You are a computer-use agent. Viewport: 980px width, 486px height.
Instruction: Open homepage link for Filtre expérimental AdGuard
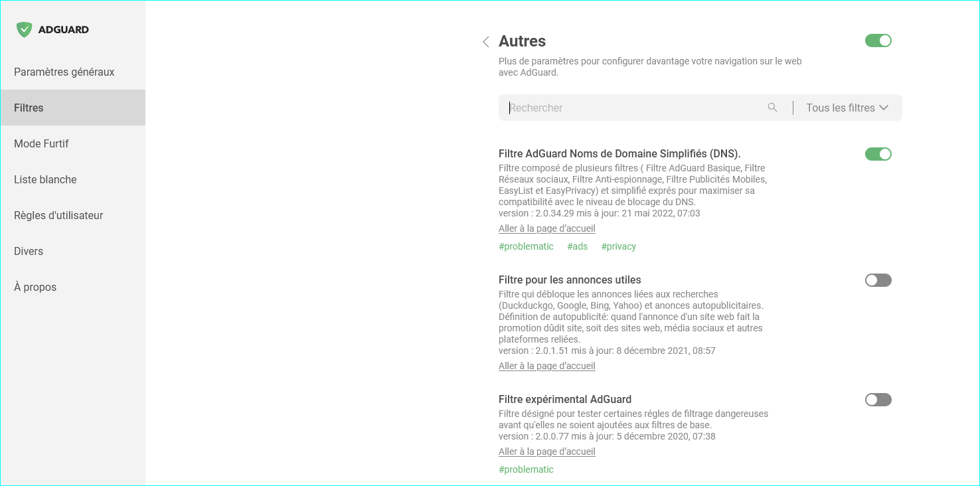point(546,451)
